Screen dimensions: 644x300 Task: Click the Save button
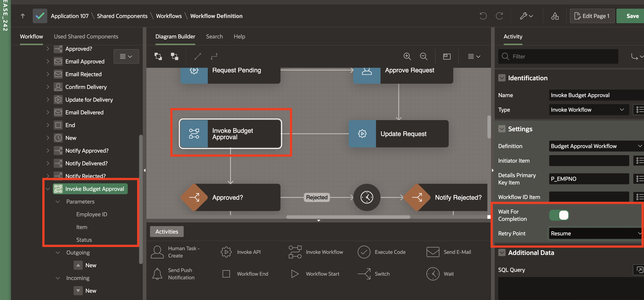[632, 16]
